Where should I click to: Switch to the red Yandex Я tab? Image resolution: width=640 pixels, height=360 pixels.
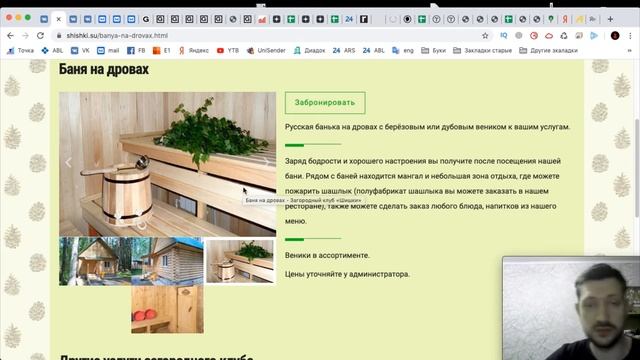tap(565, 19)
